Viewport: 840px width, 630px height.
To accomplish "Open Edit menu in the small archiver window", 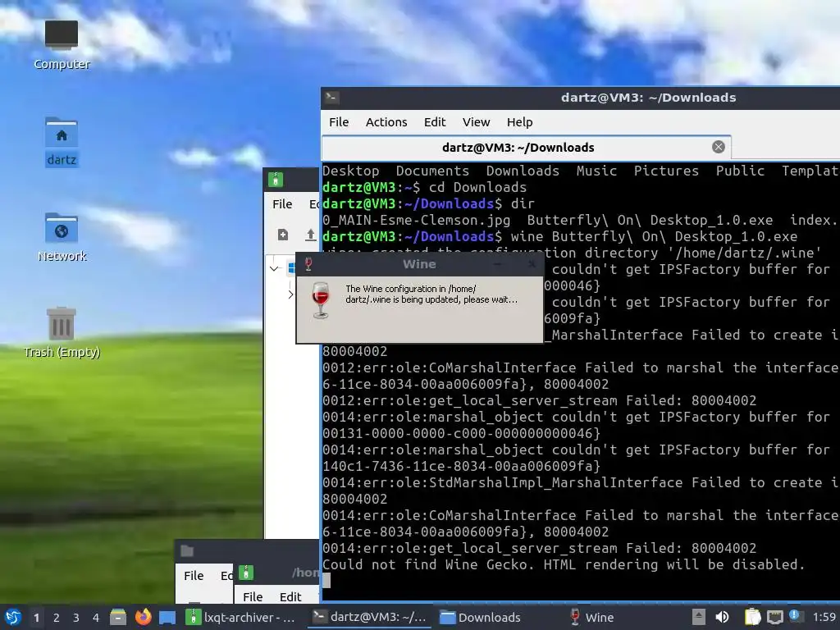I will [290, 597].
